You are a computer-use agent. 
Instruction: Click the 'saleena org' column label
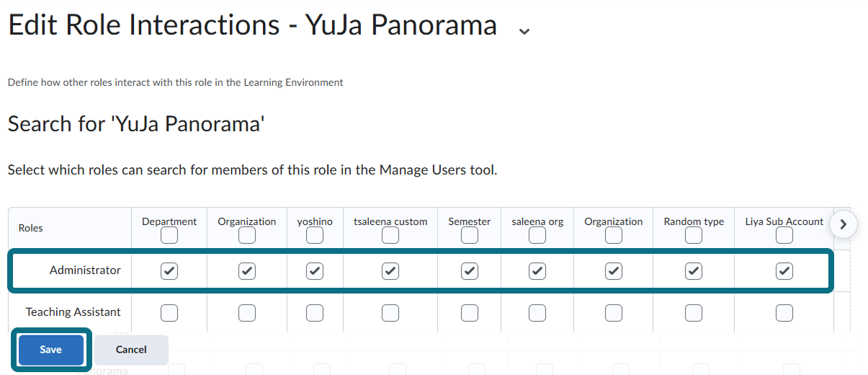537,221
